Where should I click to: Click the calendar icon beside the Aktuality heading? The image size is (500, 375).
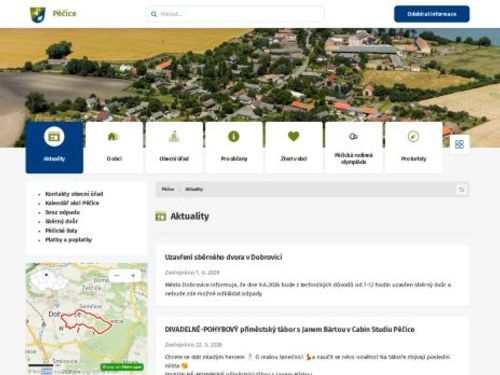tap(161, 217)
